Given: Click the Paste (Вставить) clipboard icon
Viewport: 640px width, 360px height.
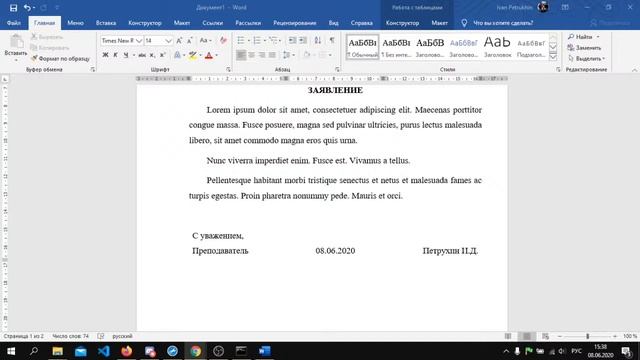Looking at the screenshot, I should [16, 42].
